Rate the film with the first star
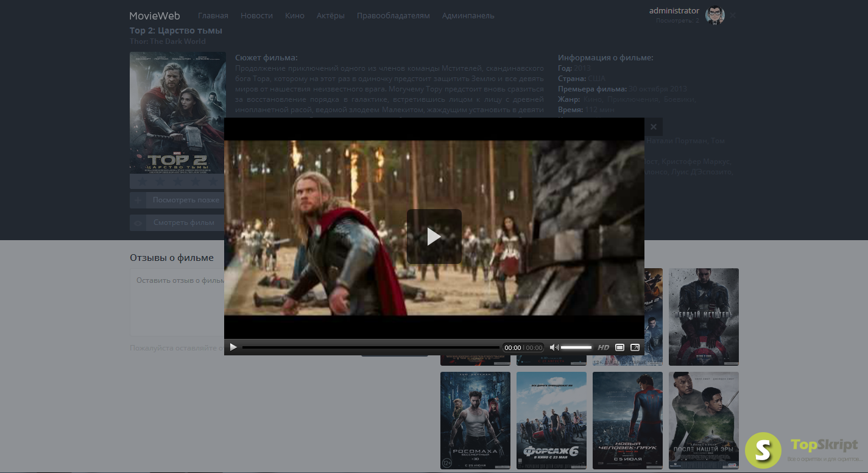868x473 pixels. [141, 181]
